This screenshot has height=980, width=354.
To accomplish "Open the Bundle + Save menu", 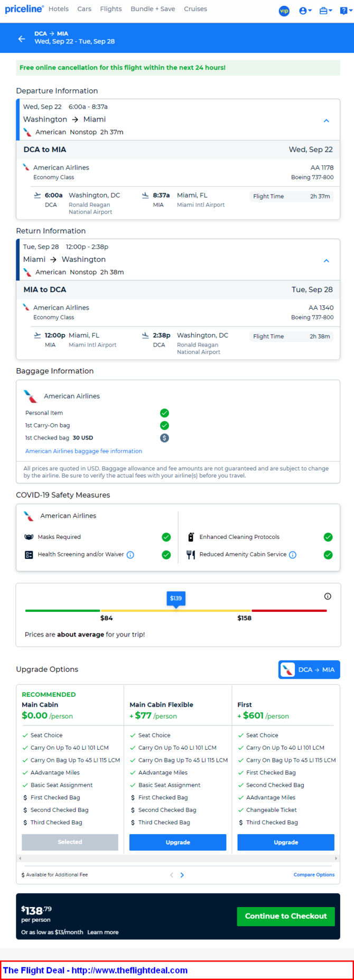I will click(x=153, y=9).
